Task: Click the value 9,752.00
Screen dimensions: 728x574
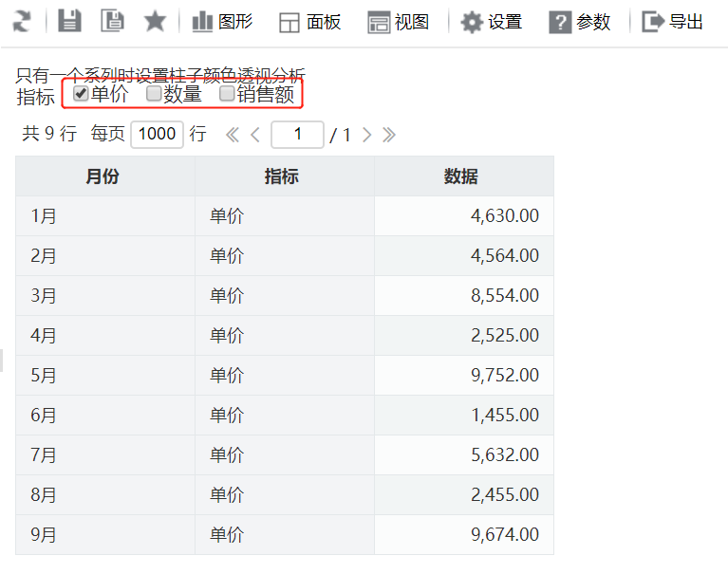Action: pyautogui.click(x=505, y=376)
